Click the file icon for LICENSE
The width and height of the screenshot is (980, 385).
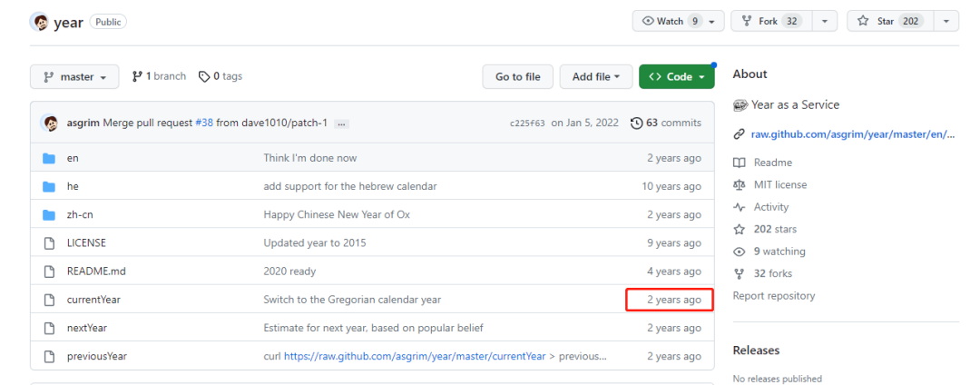pos(49,243)
